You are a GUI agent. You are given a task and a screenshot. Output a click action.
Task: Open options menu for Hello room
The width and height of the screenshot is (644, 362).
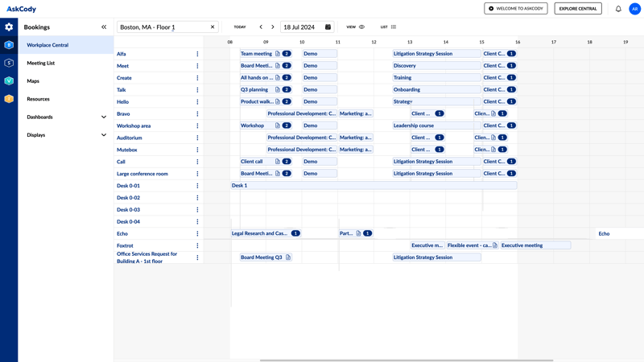click(x=197, y=102)
